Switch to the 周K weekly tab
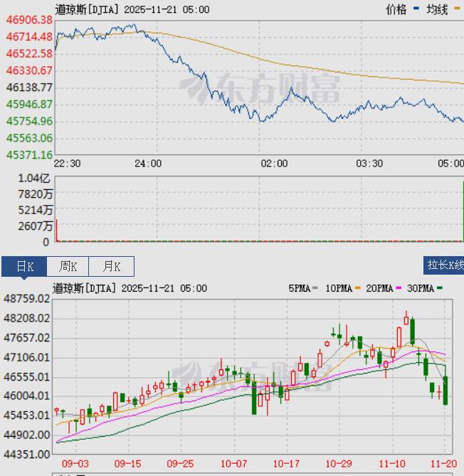Image resolution: width=464 pixels, height=476 pixels. [68, 266]
